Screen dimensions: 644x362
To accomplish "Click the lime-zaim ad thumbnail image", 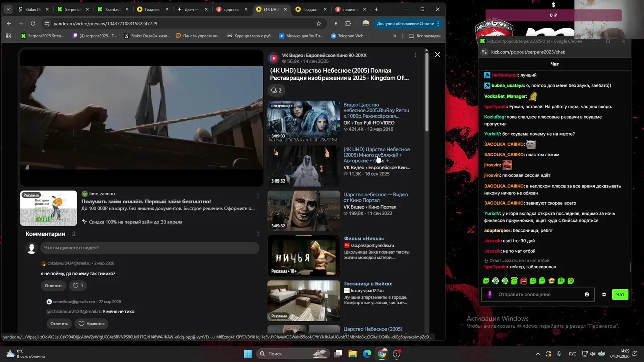I will click(x=49, y=208).
